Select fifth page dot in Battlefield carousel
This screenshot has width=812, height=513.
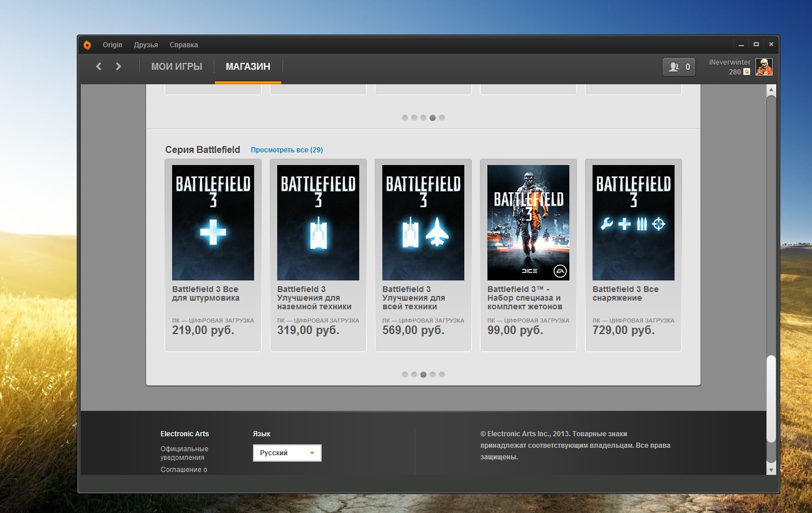[442, 375]
